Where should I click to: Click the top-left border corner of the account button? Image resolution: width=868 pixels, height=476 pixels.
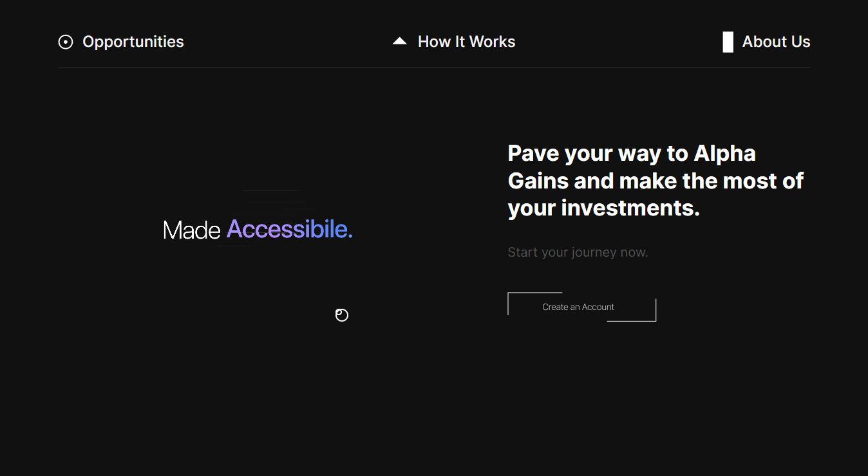(x=509, y=293)
